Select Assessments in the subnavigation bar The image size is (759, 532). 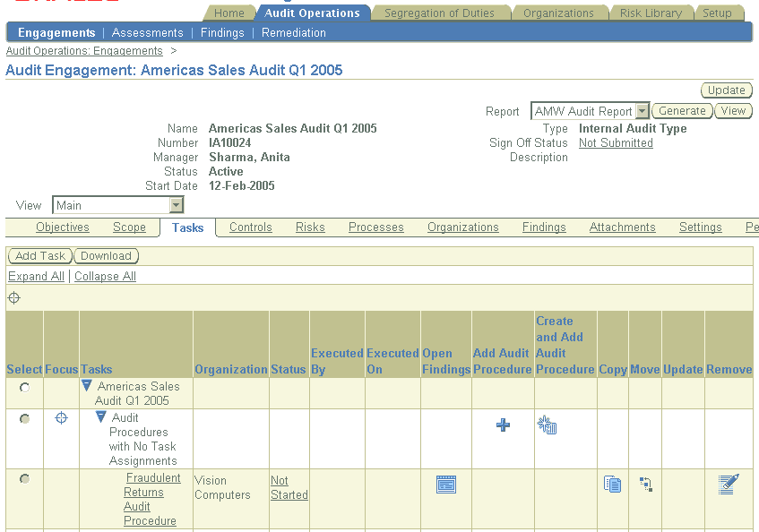148,33
